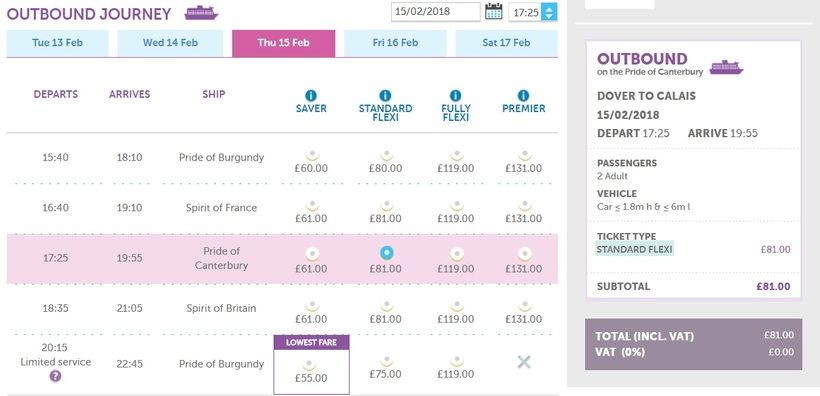Show info about Fully Flexi fare
This screenshot has height=396, width=820.
click(x=455, y=95)
